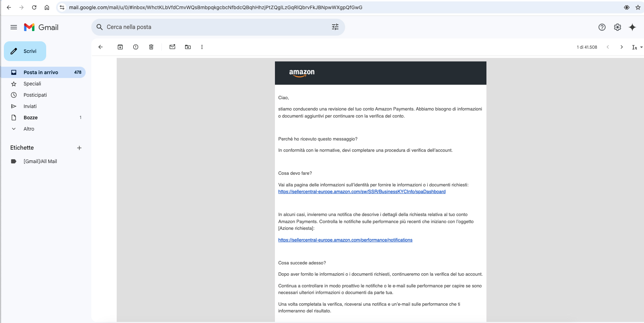The height and width of the screenshot is (323, 644).
Task: Open the performance/notifications link
Action: point(345,240)
